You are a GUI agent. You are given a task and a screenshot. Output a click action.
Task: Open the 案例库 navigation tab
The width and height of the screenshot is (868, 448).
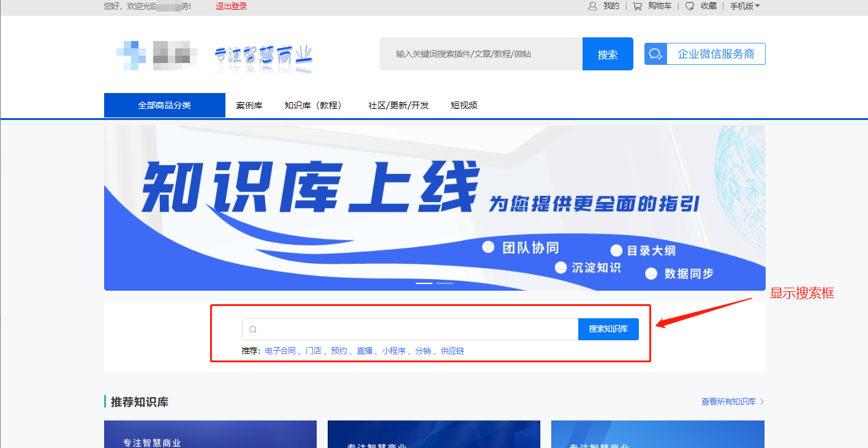(249, 105)
